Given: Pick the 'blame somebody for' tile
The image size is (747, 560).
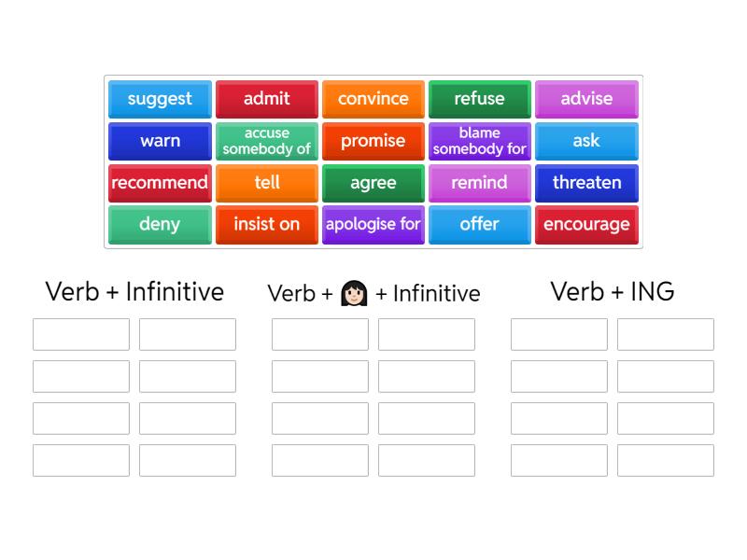Looking at the screenshot, I should pyautogui.click(x=479, y=141).
